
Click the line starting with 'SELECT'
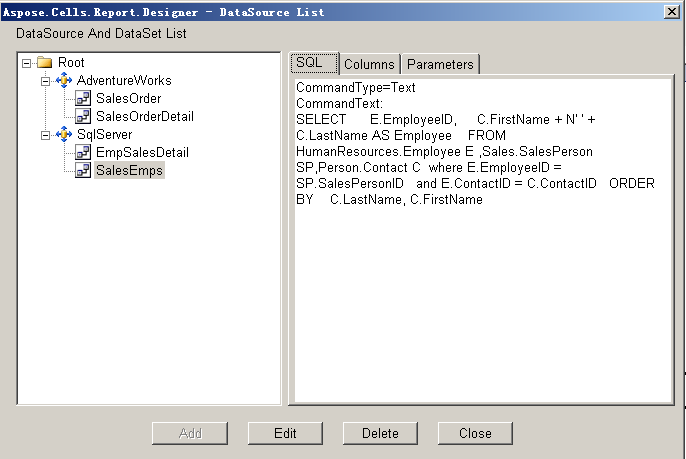click(446, 119)
